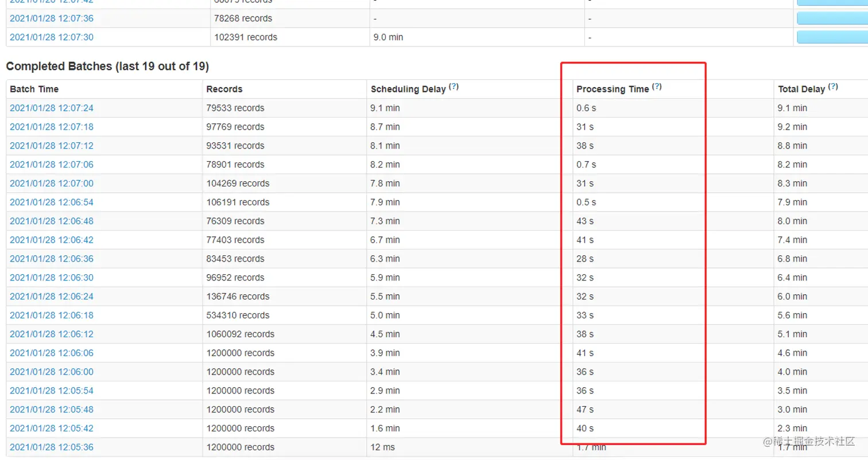The height and width of the screenshot is (460, 868).
Task: Select the "76309 records" cell
Action: pos(235,221)
